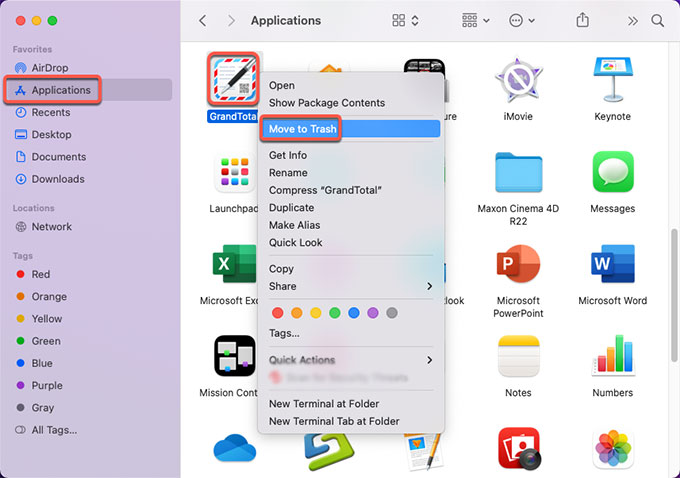Choose Copy in context menu
The width and height of the screenshot is (680, 478).
point(281,269)
